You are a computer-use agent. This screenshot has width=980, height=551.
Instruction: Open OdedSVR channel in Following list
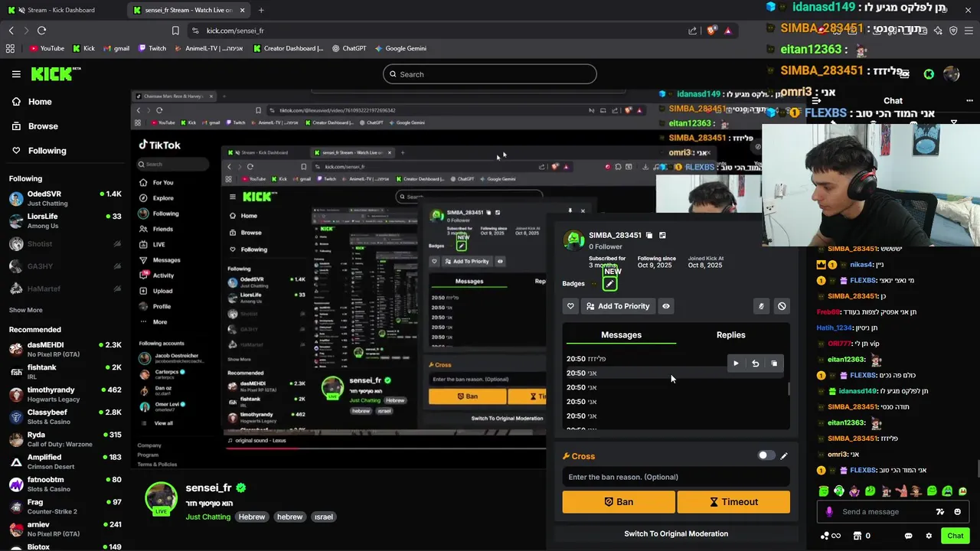[x=65, y=198]
